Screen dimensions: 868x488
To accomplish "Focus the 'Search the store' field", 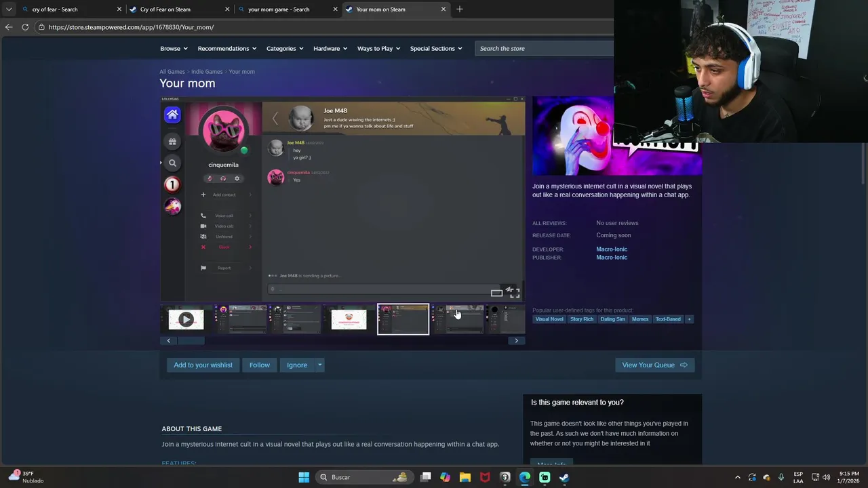I will [545, 49].
